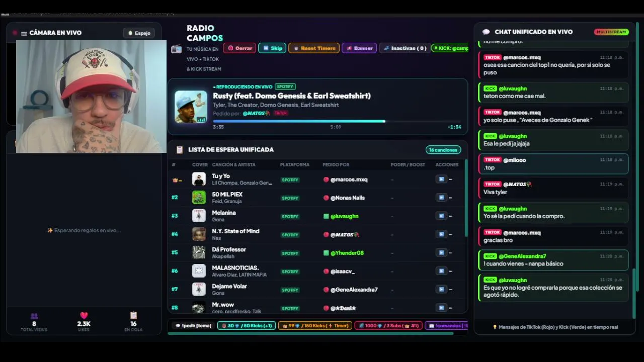Click the !pedir [tema] command chip
This screenshot has height=362, width=644.
point(193,326)
